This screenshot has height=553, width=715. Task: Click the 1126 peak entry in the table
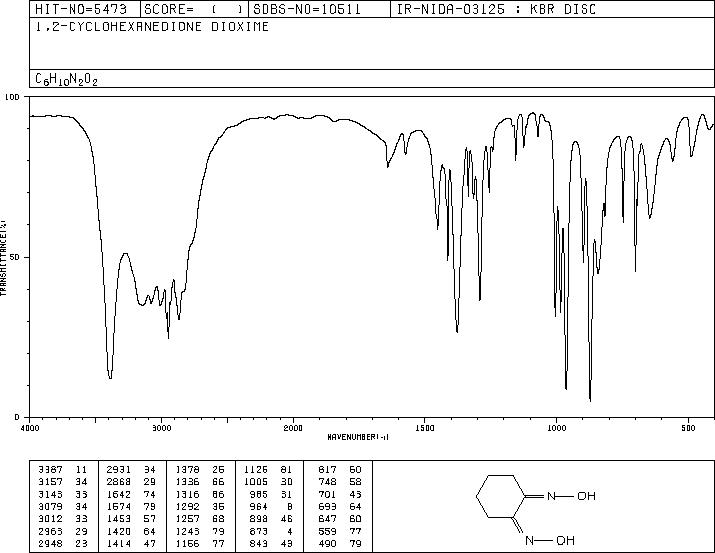pyautogui.click(x=268, y=469)
